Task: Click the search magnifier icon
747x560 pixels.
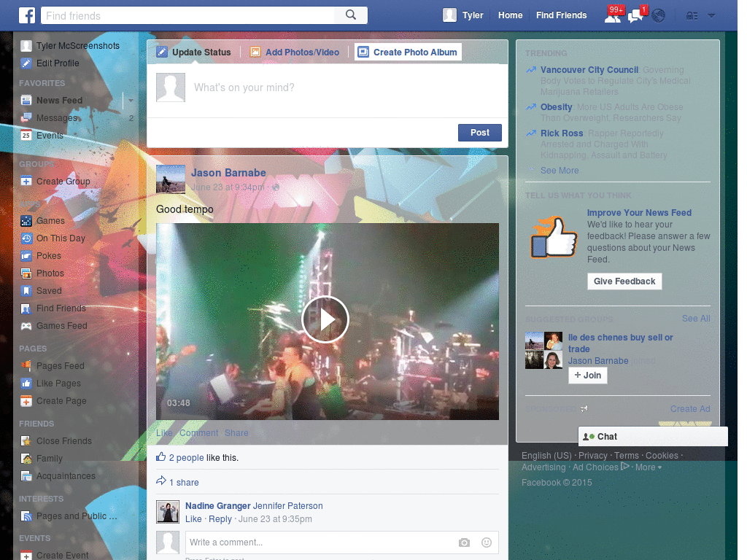Action: (x=351, y=15)
